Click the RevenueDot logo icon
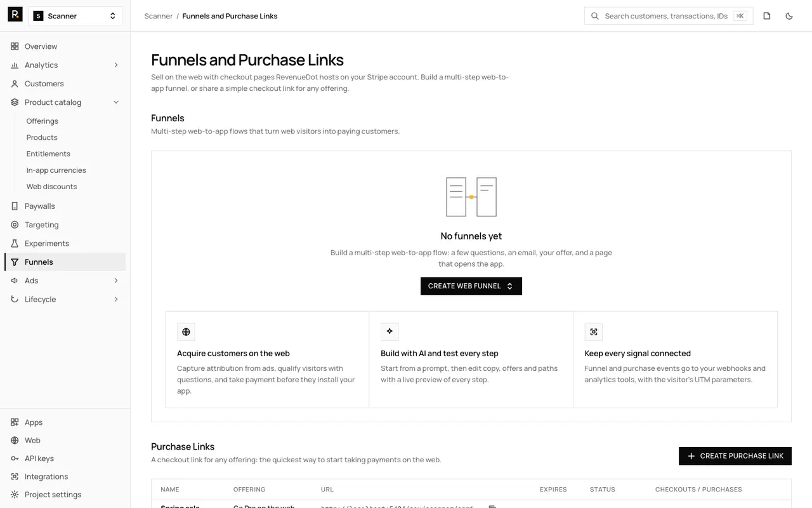The height and width of the screenshot is (508, 812). coord(15,15)
